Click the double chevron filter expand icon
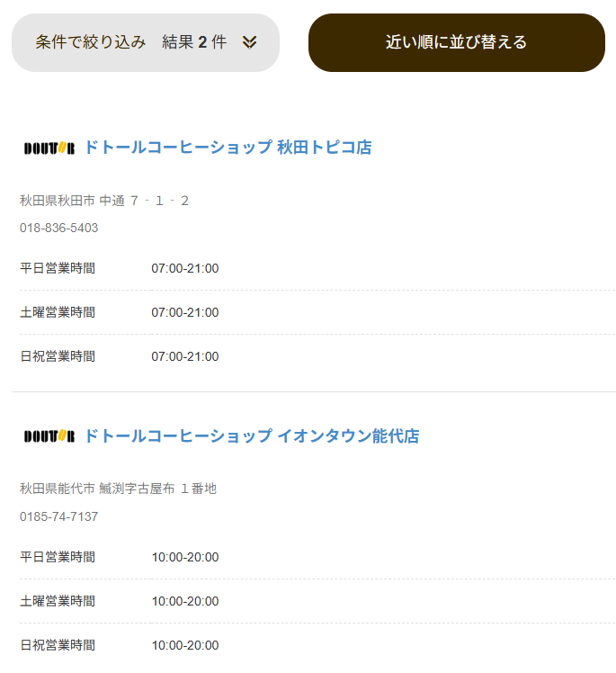Image resolution: width=616 pixels, height=673 pixels. [250, 42]
